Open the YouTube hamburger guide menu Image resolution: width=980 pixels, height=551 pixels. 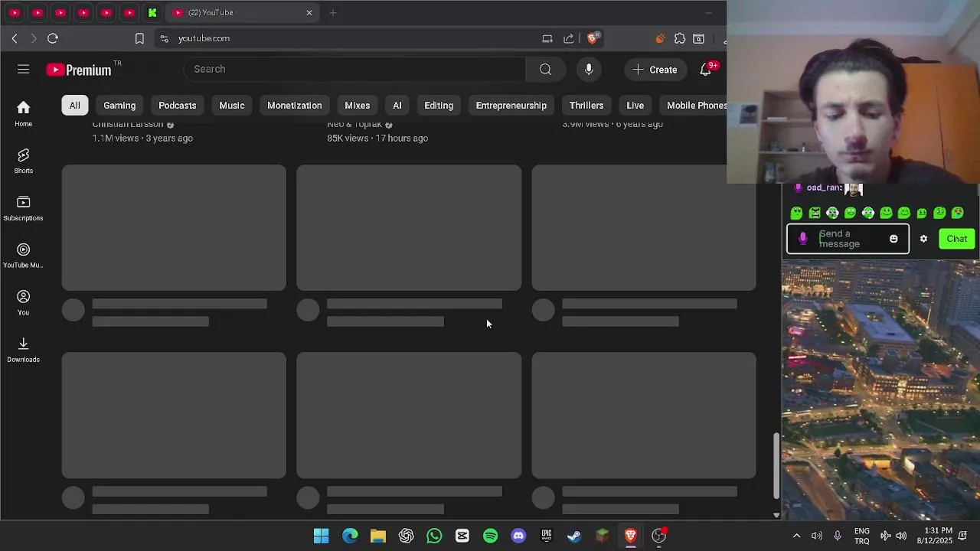[23, 70]
